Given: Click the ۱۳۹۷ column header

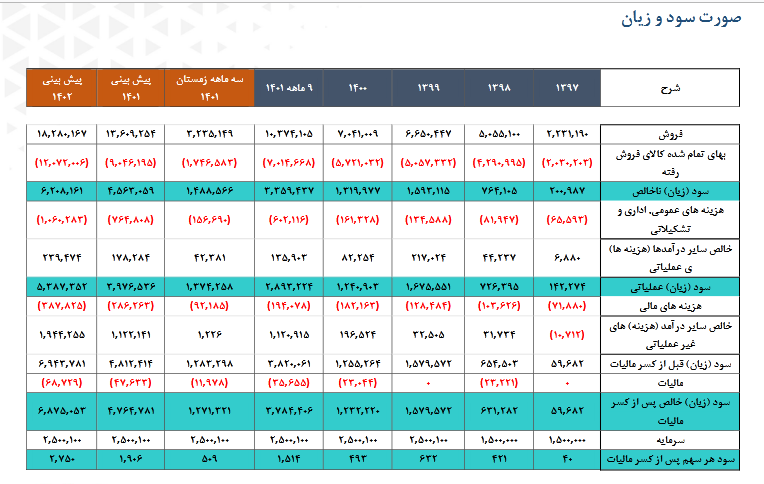Looking at the screenshot, I should (567, 88).
